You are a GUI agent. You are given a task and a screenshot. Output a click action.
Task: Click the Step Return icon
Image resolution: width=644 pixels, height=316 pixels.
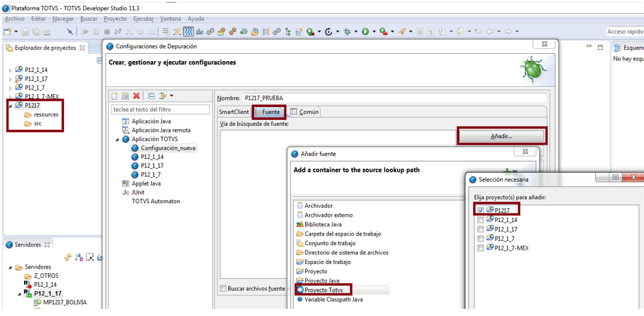(152, 32)
